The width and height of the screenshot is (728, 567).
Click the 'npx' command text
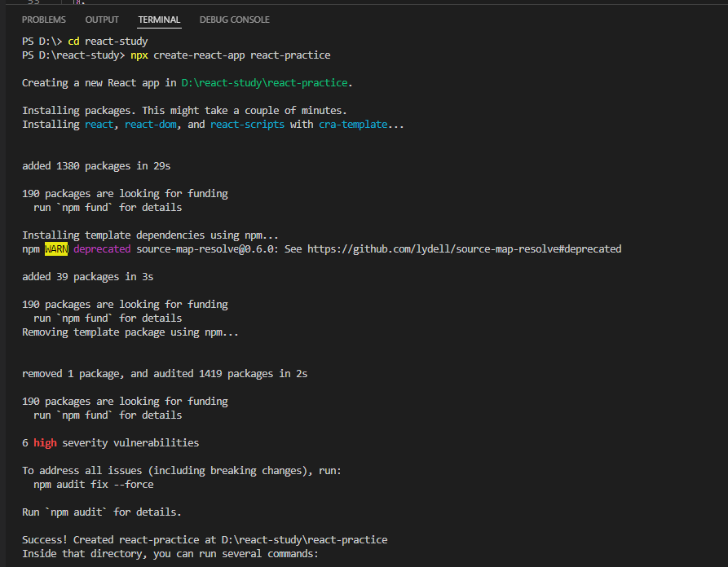pyautogui.click(x=139, y=55)
